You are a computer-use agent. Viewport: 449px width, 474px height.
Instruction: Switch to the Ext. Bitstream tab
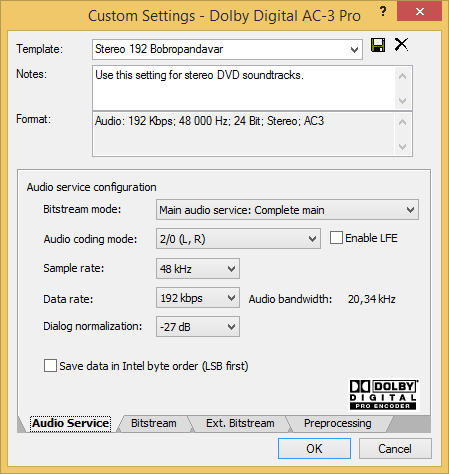pos(240,423)
